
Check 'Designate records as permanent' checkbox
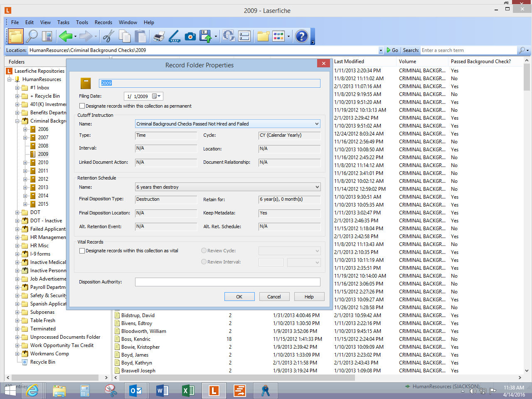pos(82,106)
